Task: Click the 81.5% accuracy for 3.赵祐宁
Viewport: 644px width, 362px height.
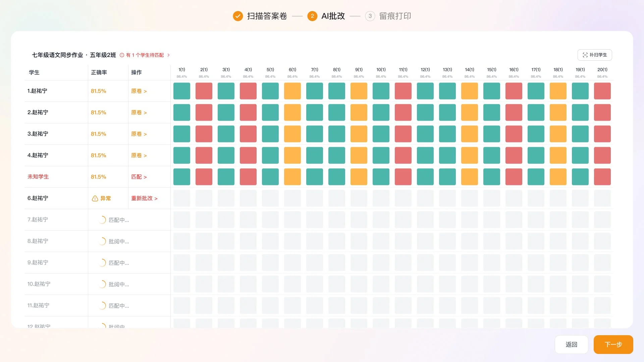Action: point(99,134)
